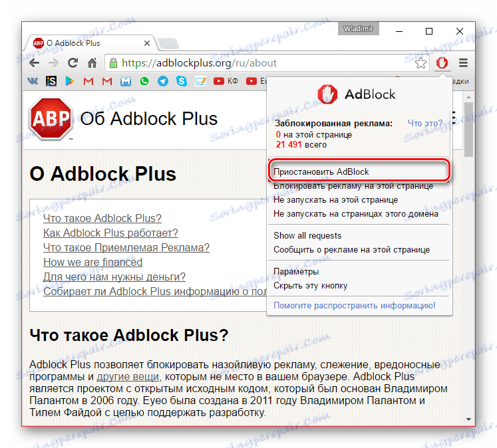The height and width of the screenshot is (448, 497).
Task: Select Приостановить AdBlock
Action: pos(359,171)
